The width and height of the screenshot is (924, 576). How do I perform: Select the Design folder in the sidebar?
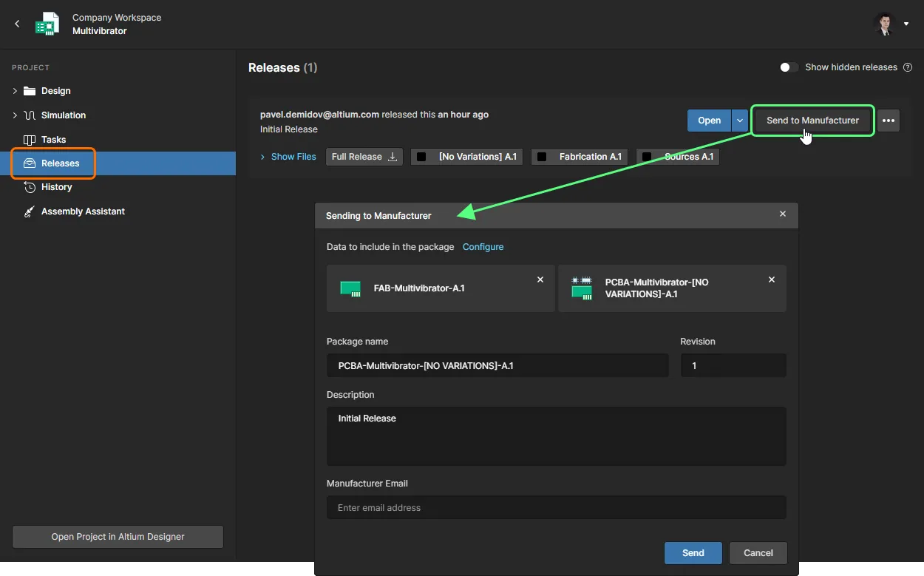point(47,91)
